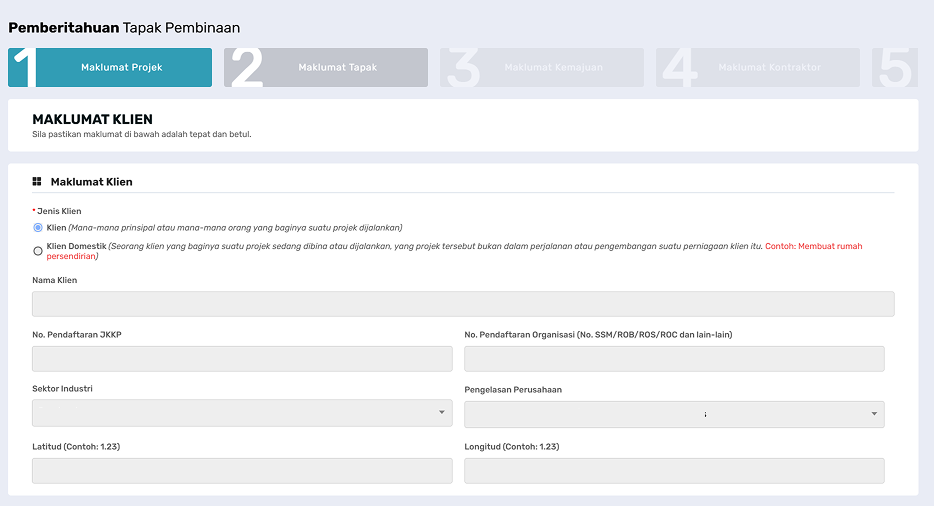This screenshot has width=934, height=506.
Task: Click the large step number 2
Action: click(x=247, y=68)
